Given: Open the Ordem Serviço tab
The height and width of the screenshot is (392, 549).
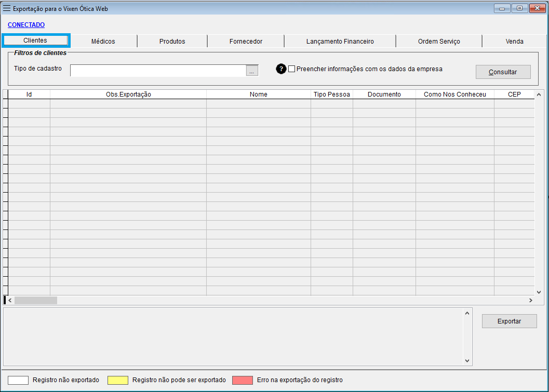Looking at the screenshot, I should (439, 42).
